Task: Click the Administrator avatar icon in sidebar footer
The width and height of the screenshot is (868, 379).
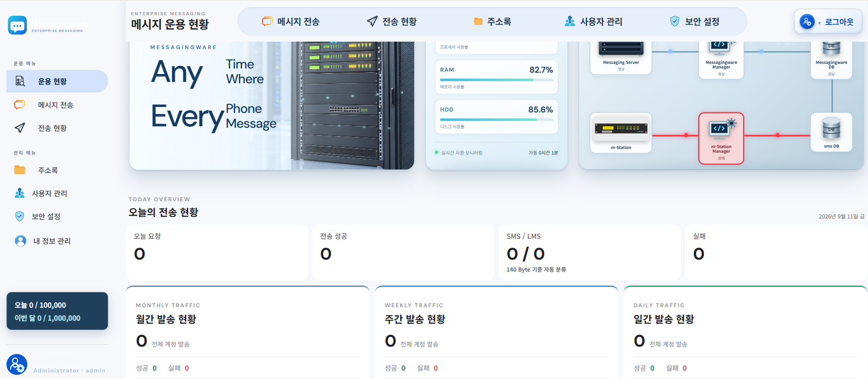Action: [x=17, y=365]
